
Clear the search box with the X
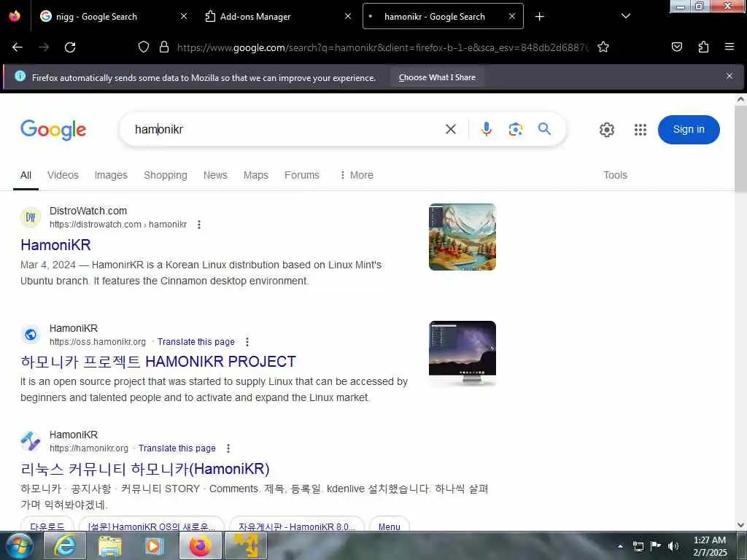[451, 129]
